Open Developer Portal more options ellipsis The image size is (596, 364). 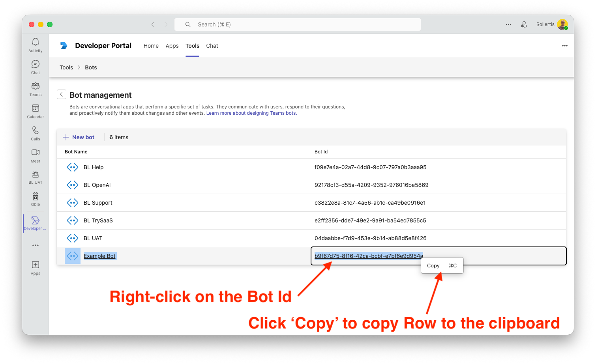[565, 46]
